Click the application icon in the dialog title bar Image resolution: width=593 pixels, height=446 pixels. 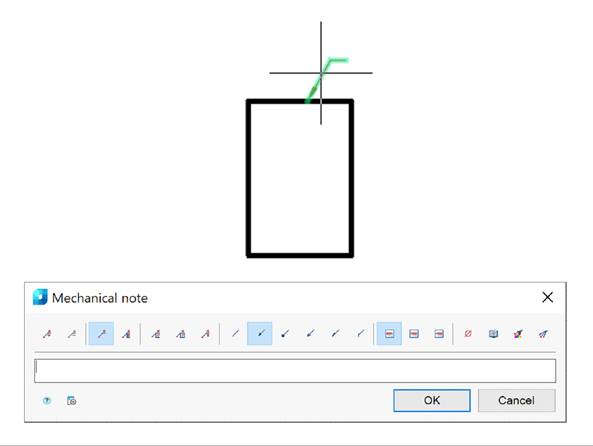(x=40, y=297)
